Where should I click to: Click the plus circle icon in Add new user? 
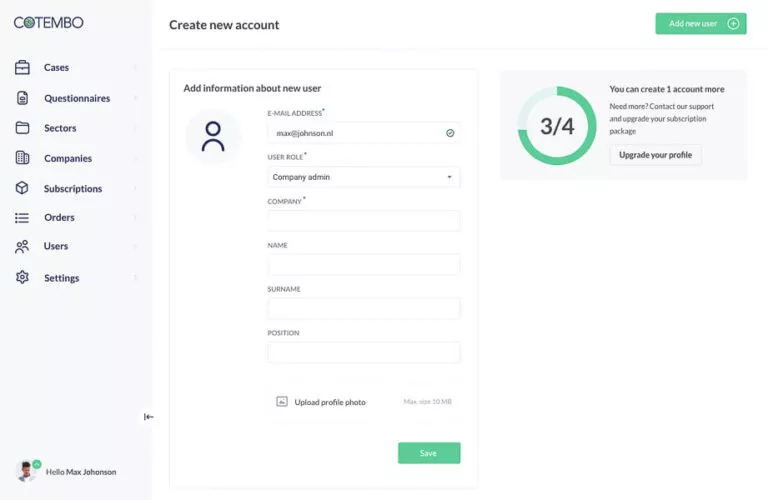tap(733, 24)
